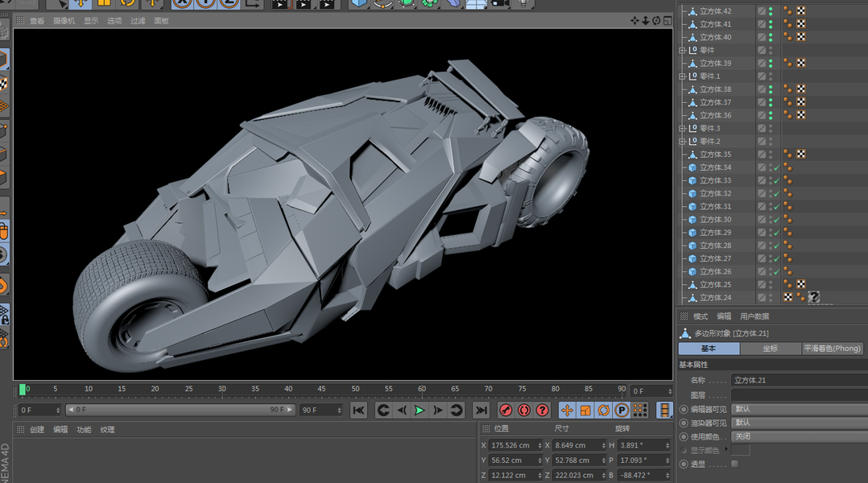Click Phong tag of 立方体.39
The image size is (868, 483).
coord(787,63)
